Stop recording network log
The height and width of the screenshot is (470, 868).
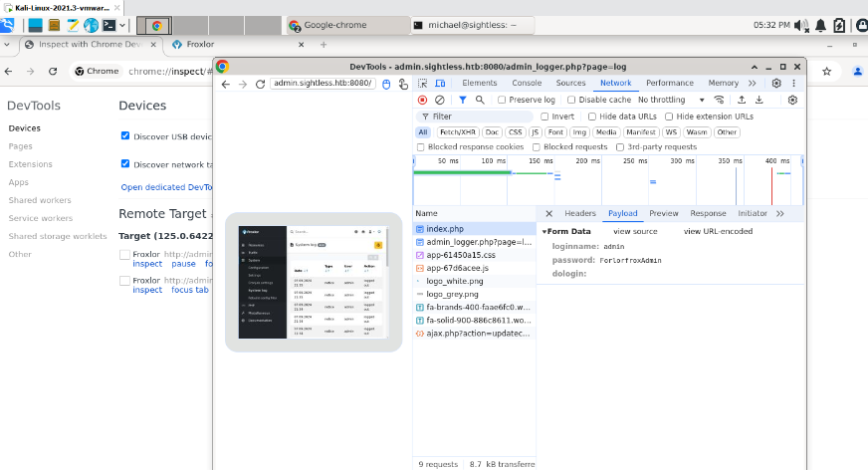422,100
